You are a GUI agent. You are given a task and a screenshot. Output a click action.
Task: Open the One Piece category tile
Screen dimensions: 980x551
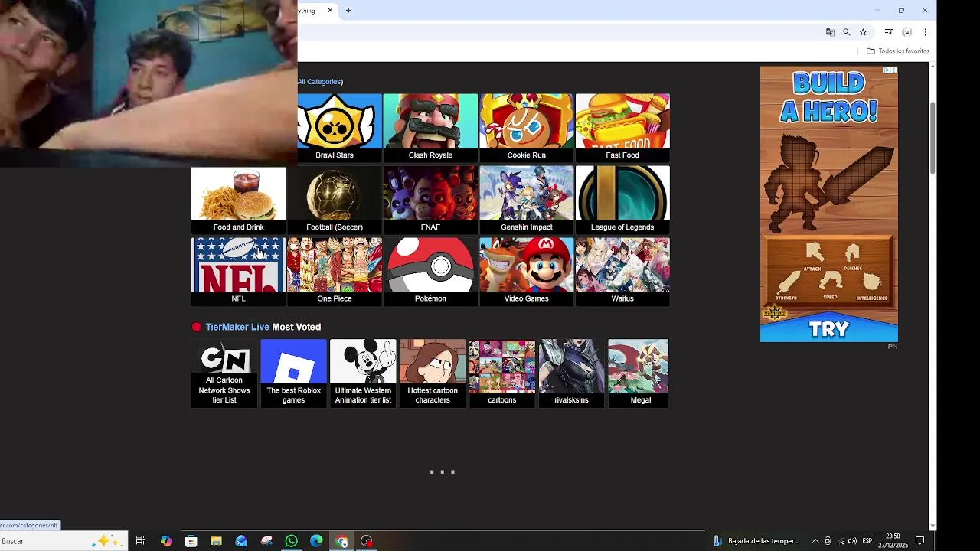[x=335, y=272]
